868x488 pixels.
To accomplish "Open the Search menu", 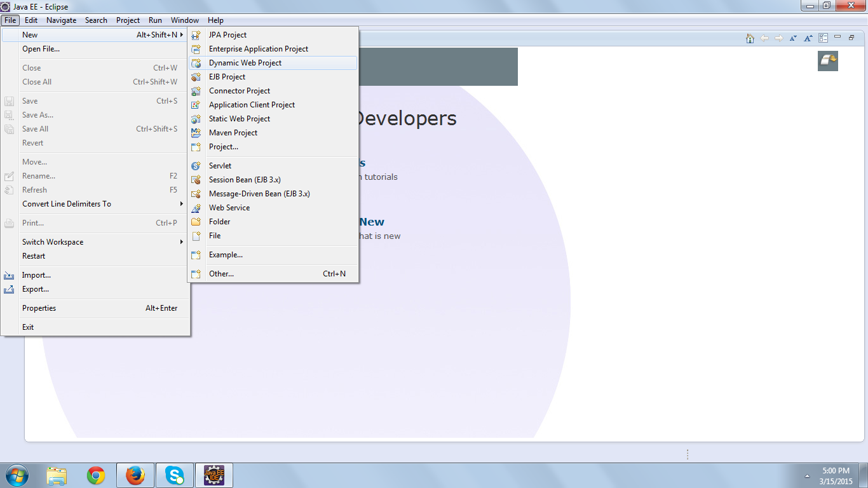I will [96, 20].
